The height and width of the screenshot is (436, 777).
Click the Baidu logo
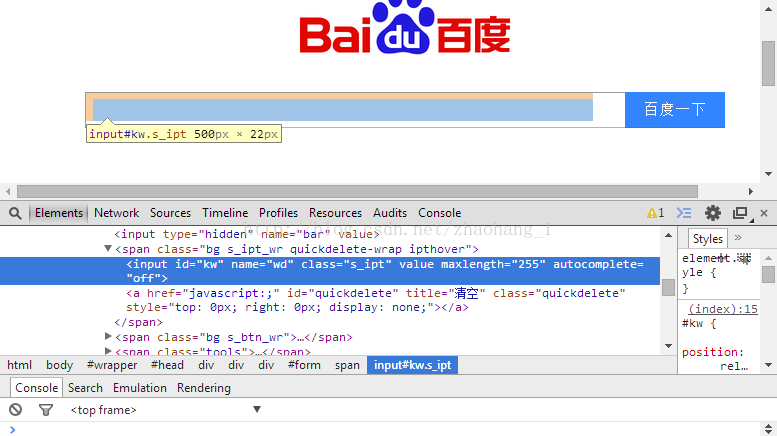405,28
